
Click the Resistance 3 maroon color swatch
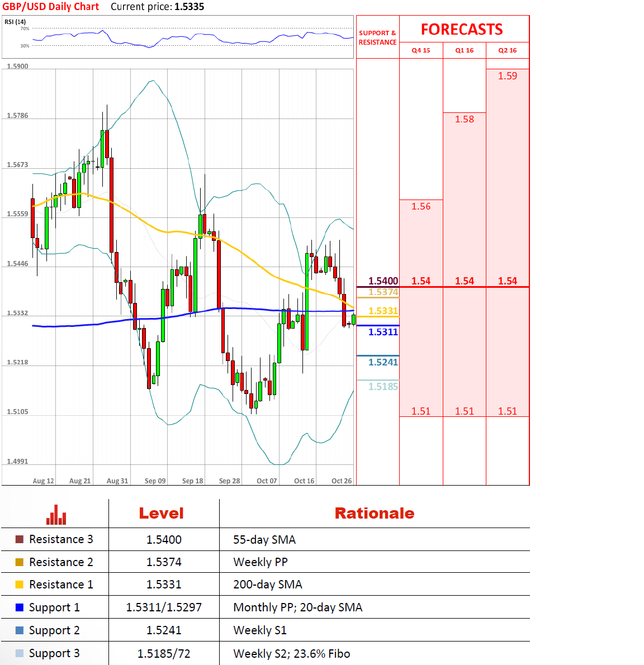click(19, 539)
